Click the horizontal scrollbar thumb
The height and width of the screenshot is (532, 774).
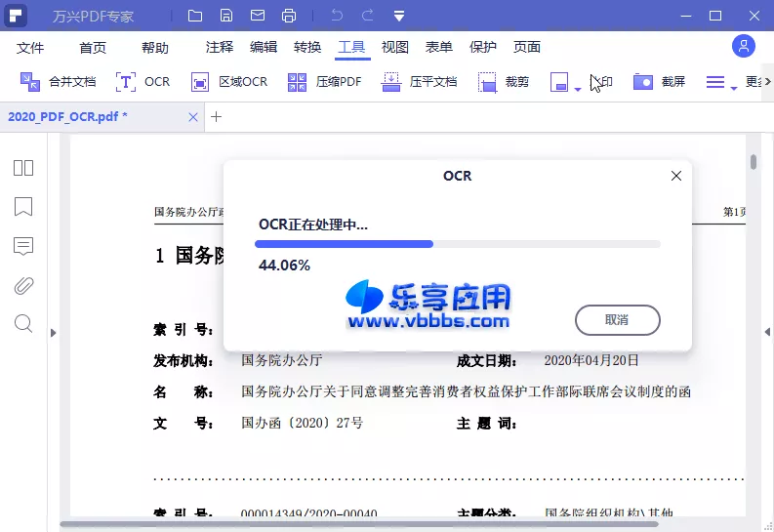pyautogui.click(x=359, y=524)
